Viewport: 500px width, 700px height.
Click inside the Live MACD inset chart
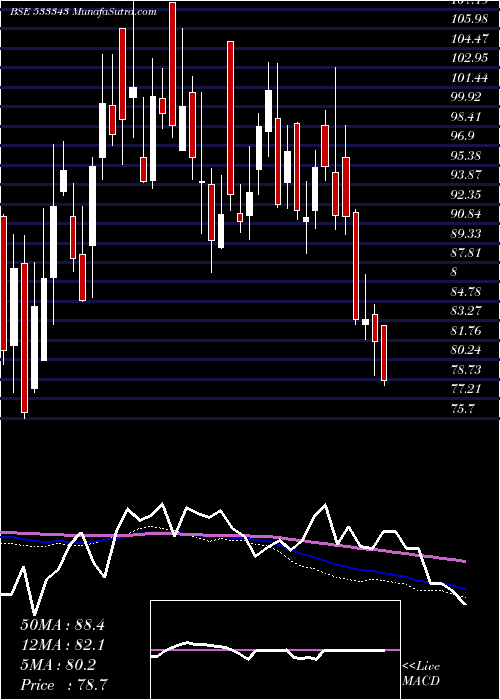point(275,650)
